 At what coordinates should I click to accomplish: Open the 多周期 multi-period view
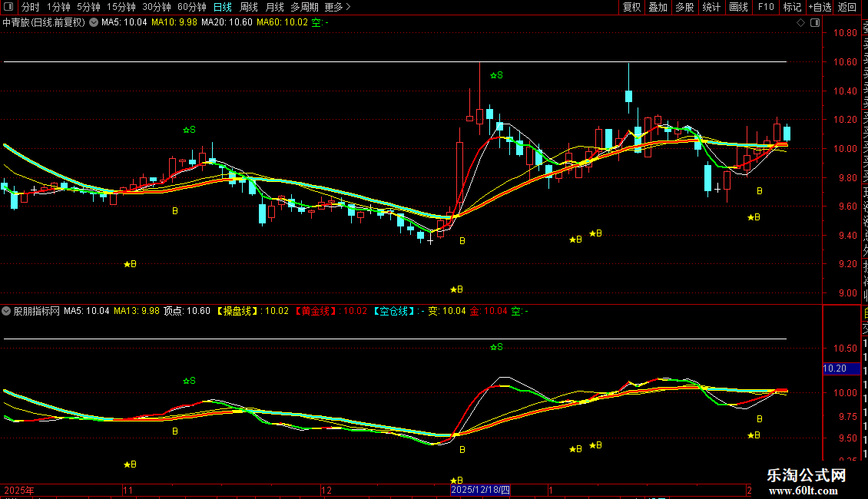pyautogui.click(x=304, y=7)
